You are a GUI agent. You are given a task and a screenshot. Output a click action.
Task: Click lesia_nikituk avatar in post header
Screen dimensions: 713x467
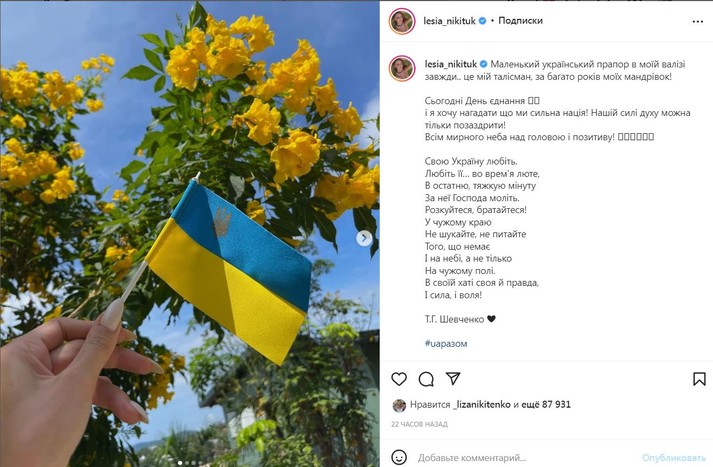coord(402,21)
